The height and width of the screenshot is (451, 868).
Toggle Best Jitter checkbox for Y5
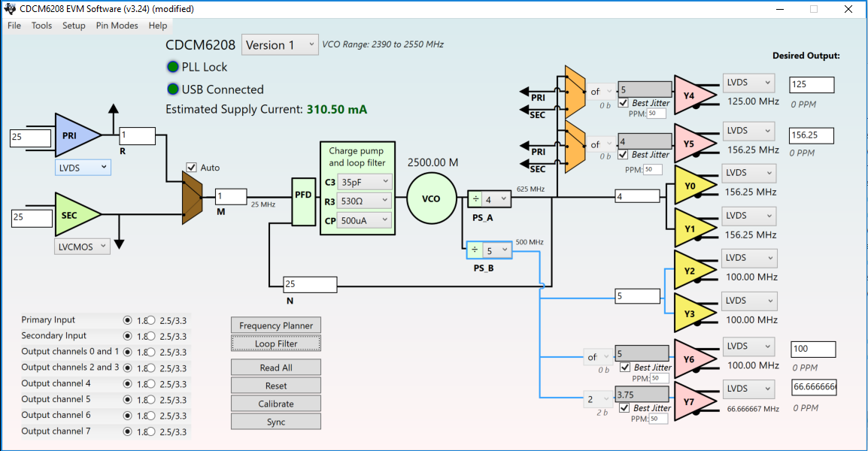(624, 155)
